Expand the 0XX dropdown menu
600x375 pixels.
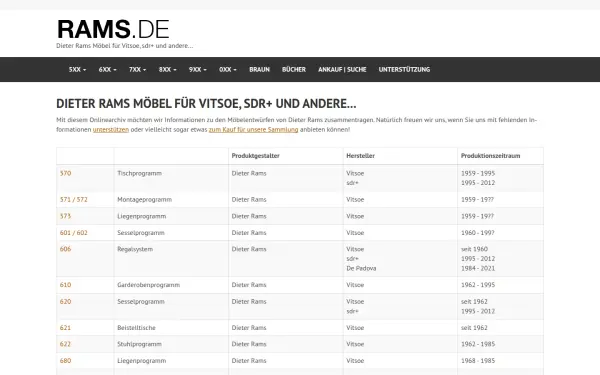click(228, 70)
